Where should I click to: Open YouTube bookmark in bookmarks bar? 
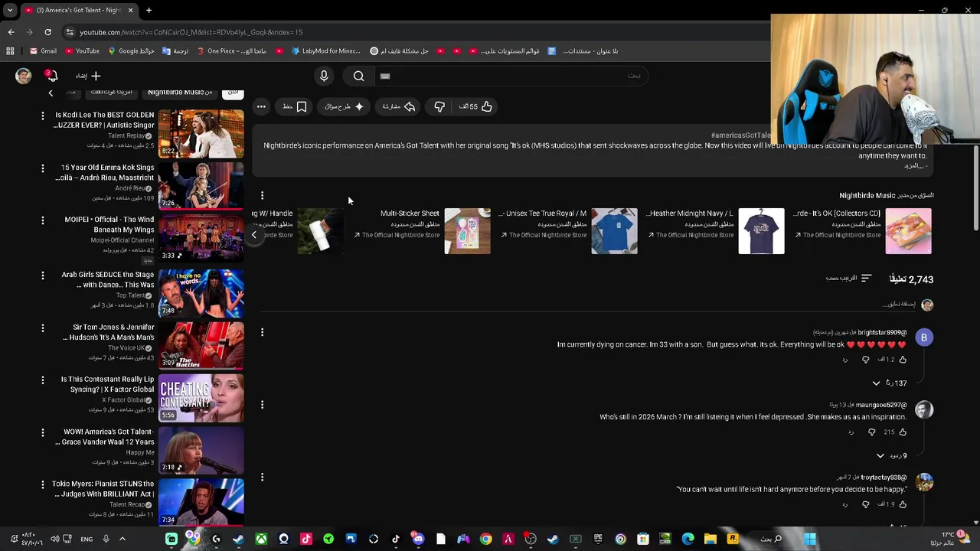[83, 51]
